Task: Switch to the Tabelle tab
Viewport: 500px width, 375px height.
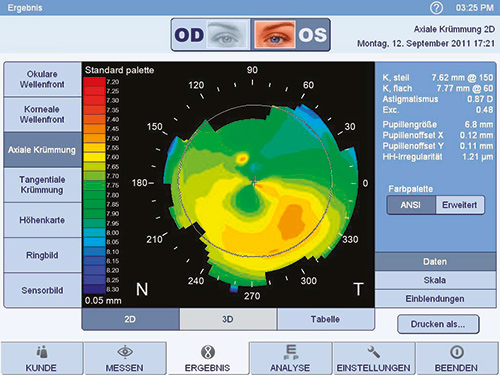Action: (326, 319)
